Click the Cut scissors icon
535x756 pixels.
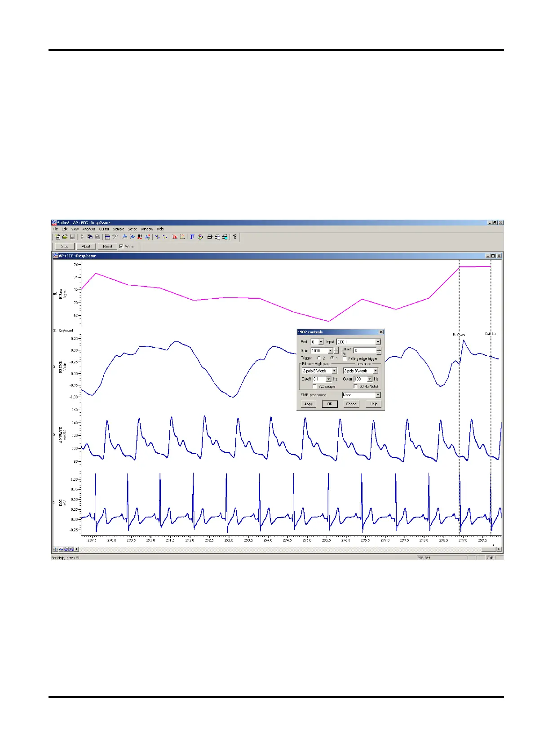pos(82,237)
